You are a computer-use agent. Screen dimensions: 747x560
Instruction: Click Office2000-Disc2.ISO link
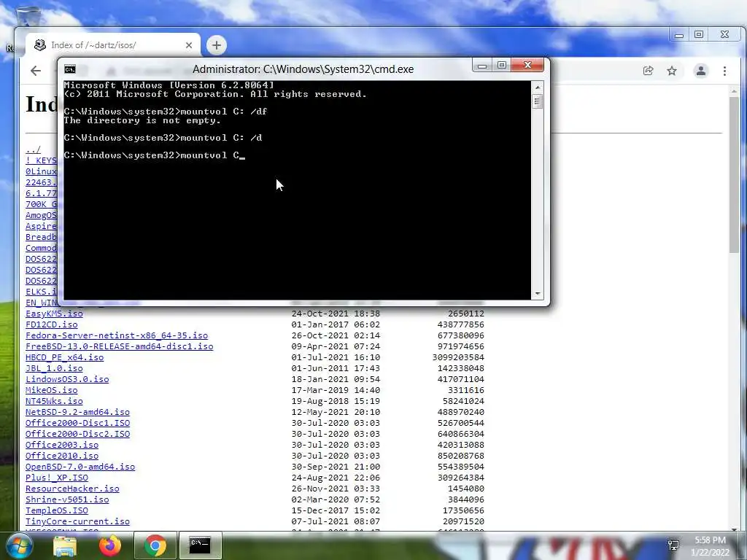(x=77, y=435)
